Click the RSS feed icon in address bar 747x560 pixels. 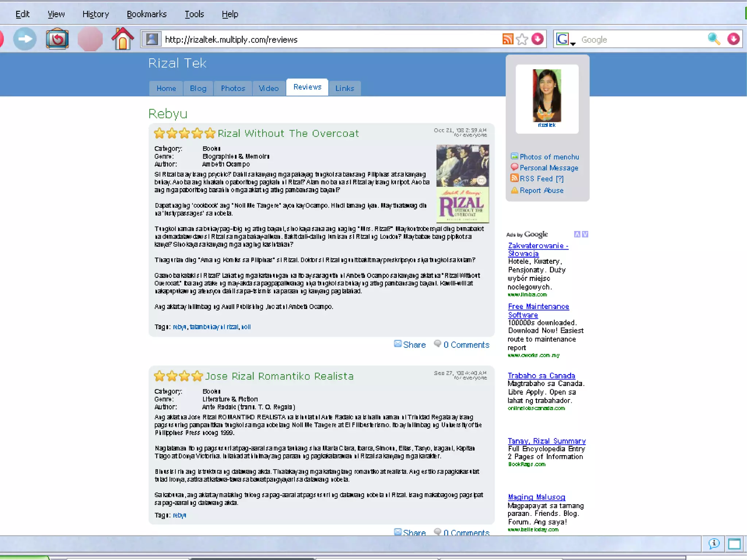pyautogui.click(x=507, y=39)
